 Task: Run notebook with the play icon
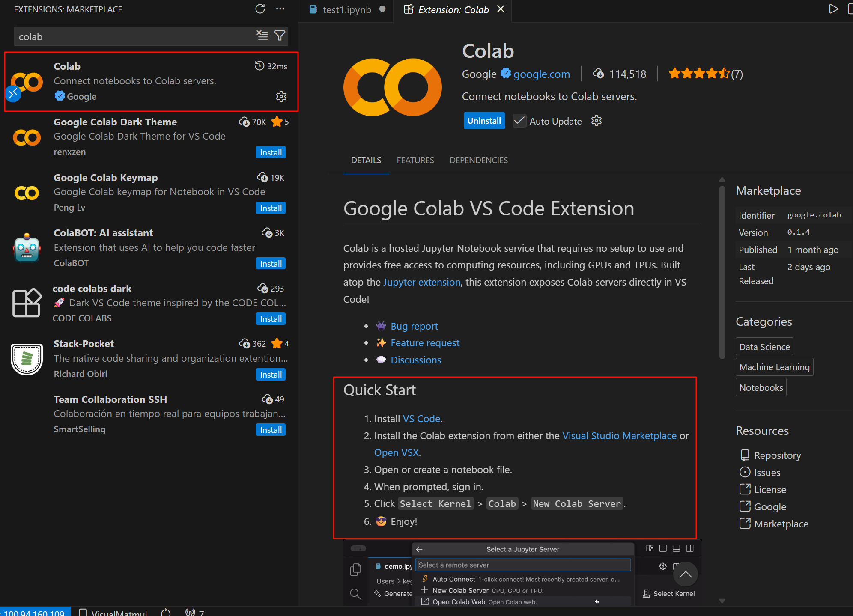click(833, 9)
